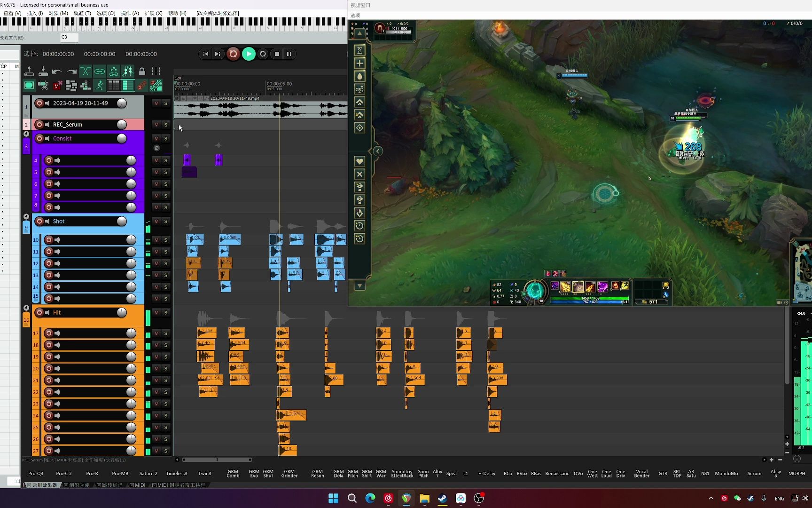Click the up arrow in game panel
This screenshot has height=508, width=812.
point(359,33)
